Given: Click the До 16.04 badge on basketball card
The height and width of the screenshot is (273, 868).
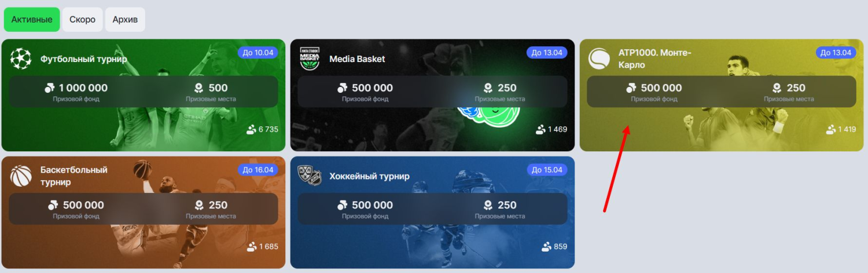Looking at the screenshot, I should (x=258, y=170).
